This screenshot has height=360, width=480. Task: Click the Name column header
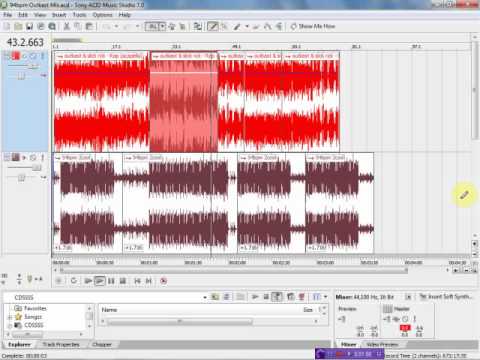[x=109, y=310]
